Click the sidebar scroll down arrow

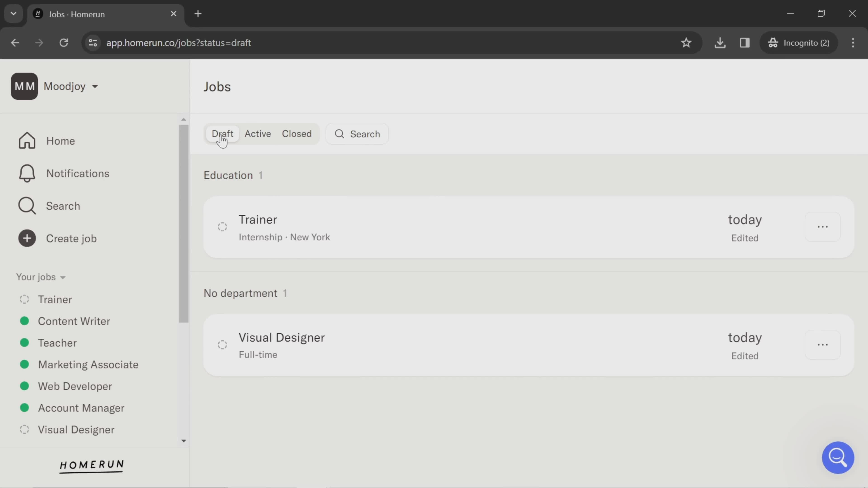coord(184,441)
